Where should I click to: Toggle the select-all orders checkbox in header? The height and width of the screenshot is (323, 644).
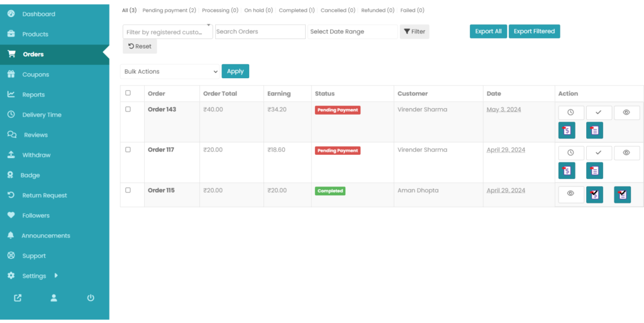click(128, 93)
